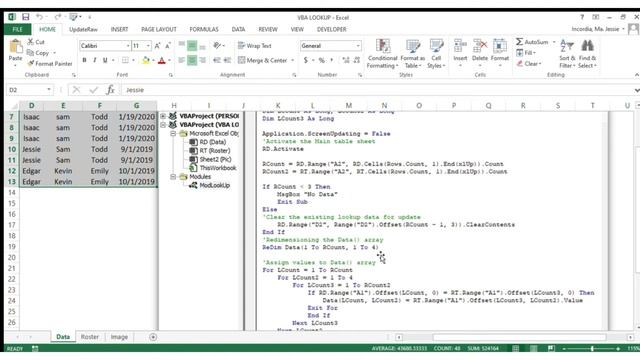This screenshot has height=360, width=640.
Task: Click the Insert cells icon
Action: (x=460, y=46)
